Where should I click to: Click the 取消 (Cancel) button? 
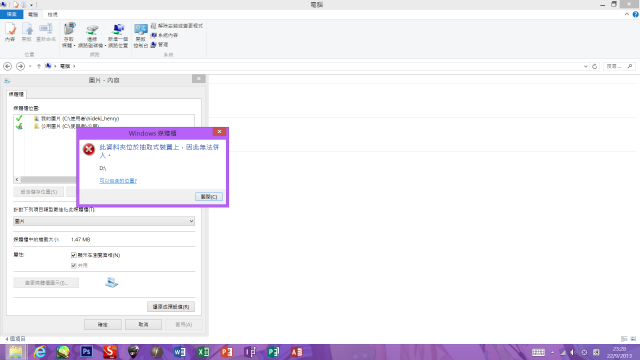coord(143,325)
